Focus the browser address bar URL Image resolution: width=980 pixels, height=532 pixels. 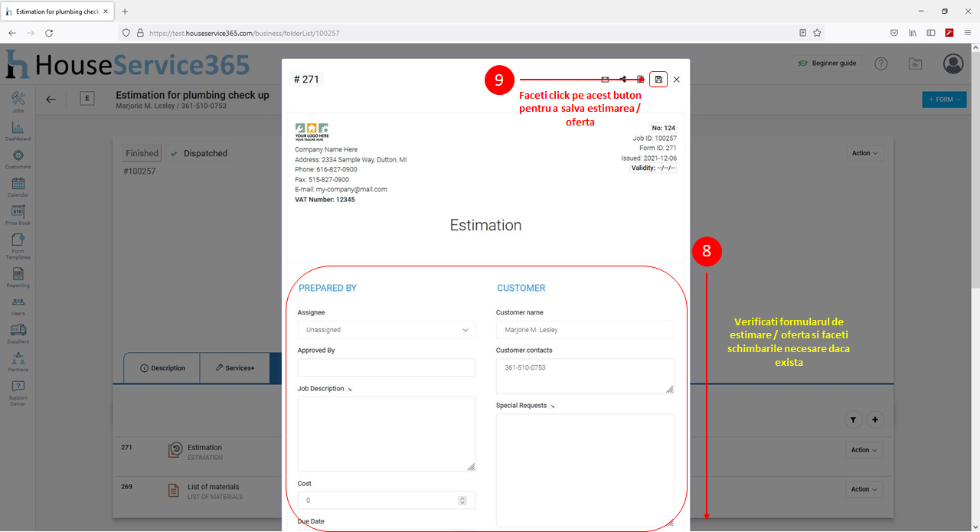[x=244, y=34]
